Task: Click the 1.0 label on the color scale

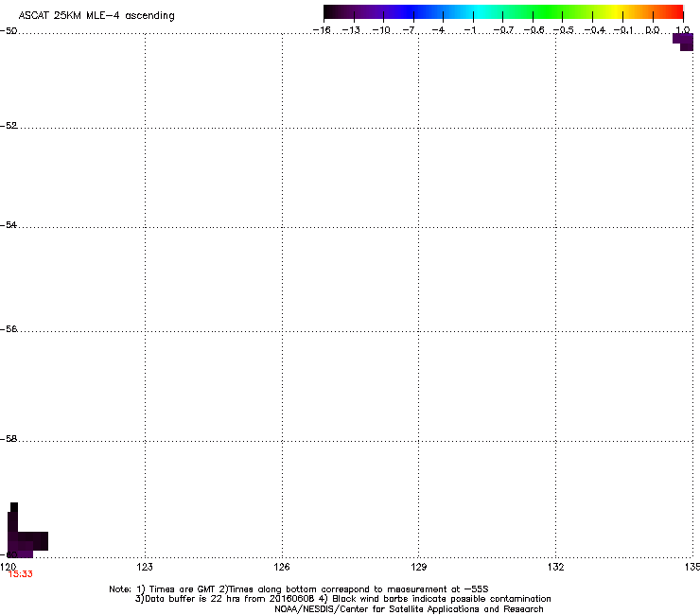Action: (683, 30)
